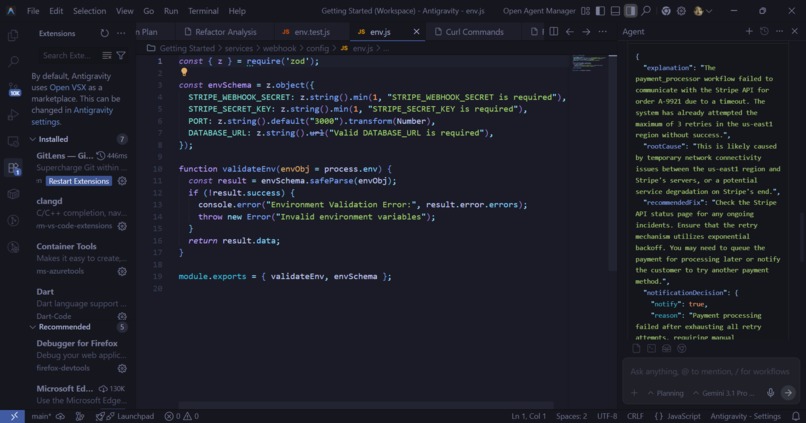Toggle the secondary side bar layout
This screenshot has height=423, width=806.
click(x=631, y=11)
